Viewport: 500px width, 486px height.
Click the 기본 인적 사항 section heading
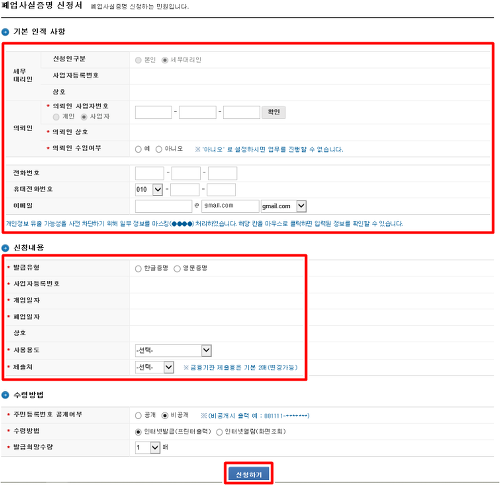pyautogui.click(x=39, y=32)
